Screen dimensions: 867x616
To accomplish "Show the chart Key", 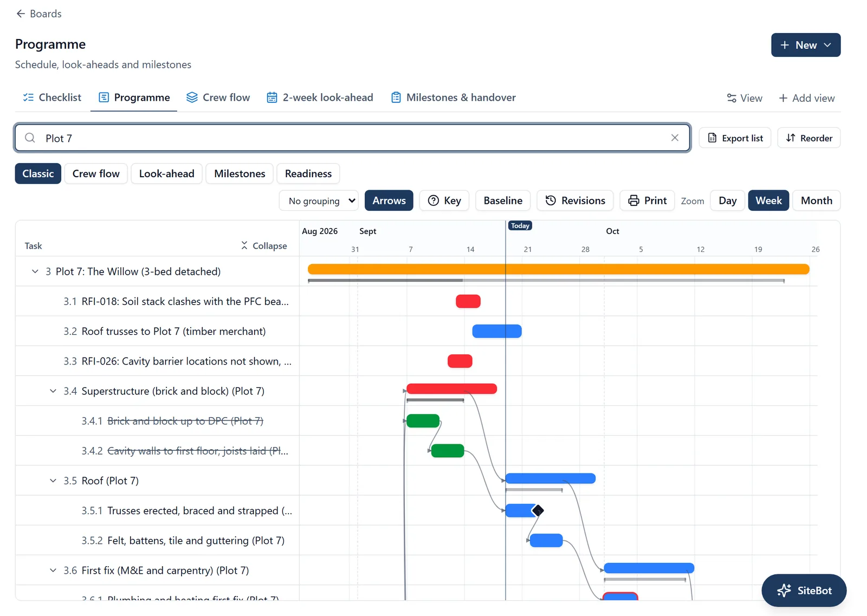I will pos(444,200).
